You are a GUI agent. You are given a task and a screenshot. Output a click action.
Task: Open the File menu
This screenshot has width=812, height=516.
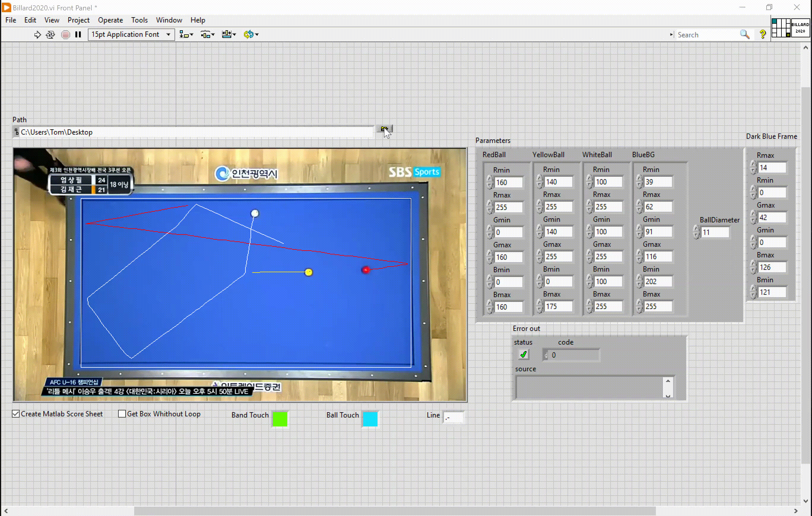click(x=11, y=20)
